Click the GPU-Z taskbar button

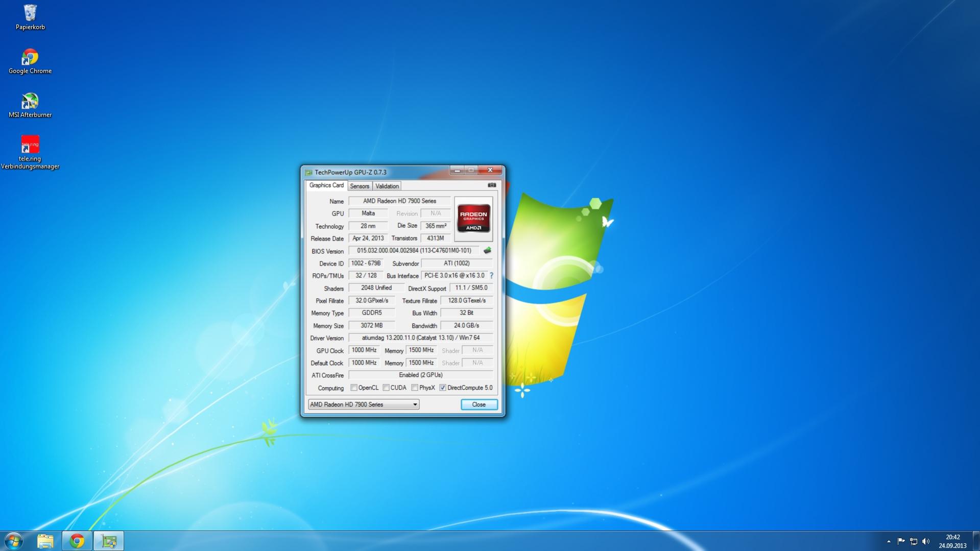[x=109, y=541]
